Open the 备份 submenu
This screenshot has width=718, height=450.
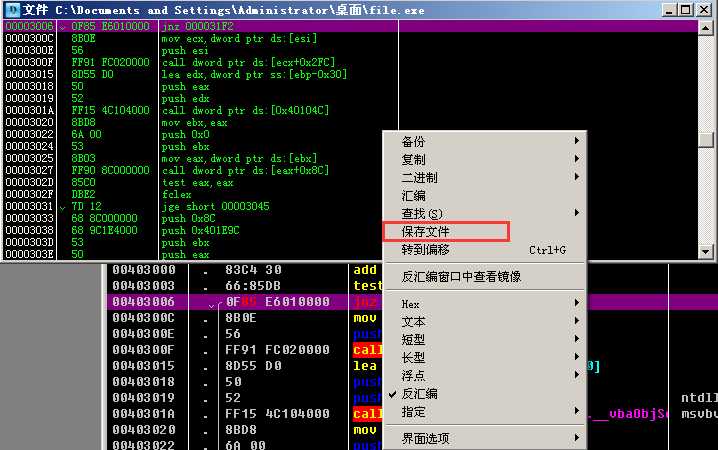(x=484, y=141)
